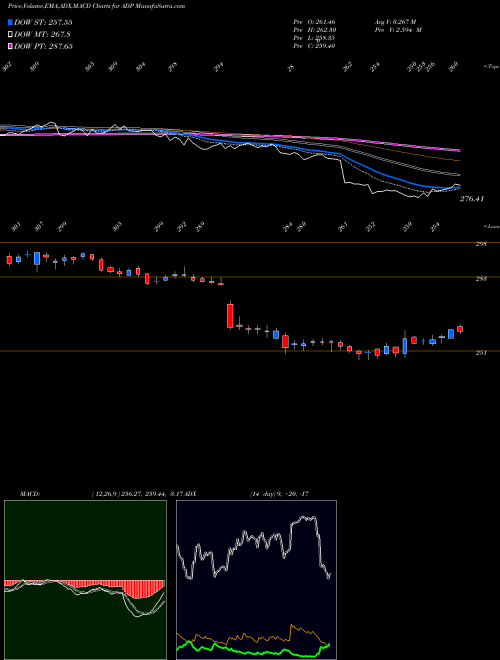
Task: Click the 'DOW MT: 267.8' legend label
Action: click(42, 35)
